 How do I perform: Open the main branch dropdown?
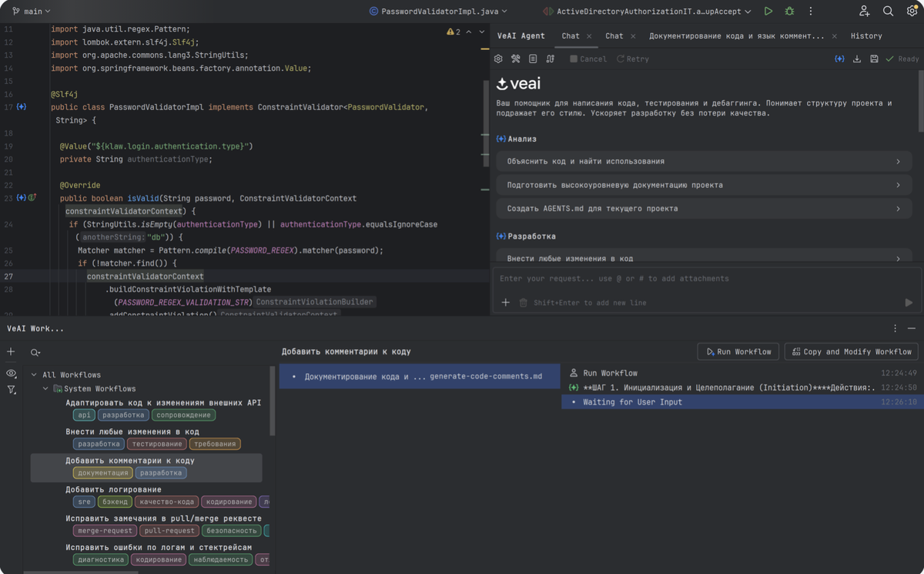click(x=32, y=12)
